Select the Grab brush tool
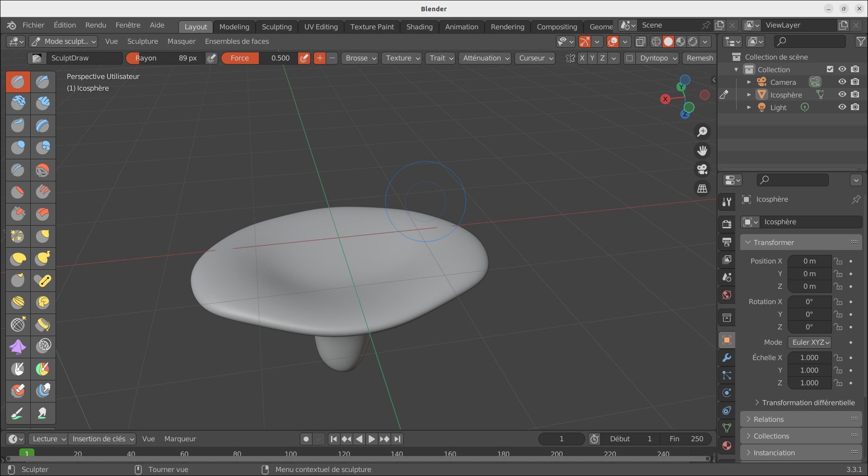868x476 pixels. (x=43, y=236)
